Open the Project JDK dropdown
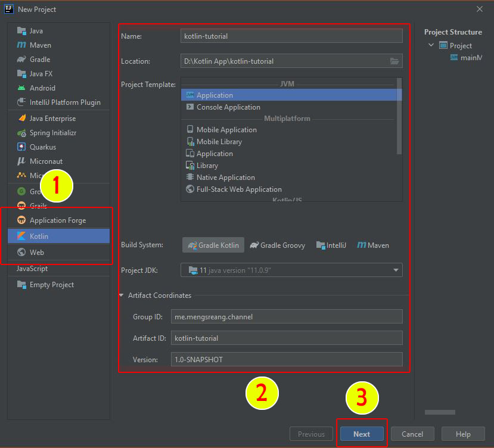Viewport: 494px width, 448px height. click(x=291, y=270)
